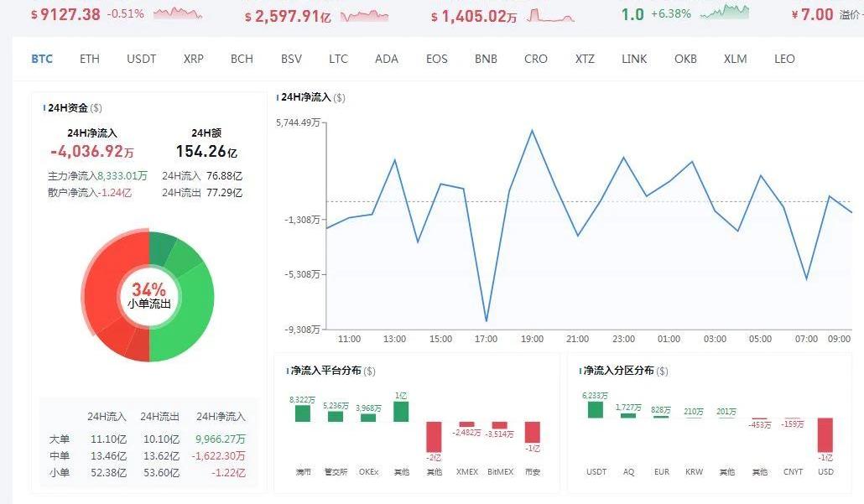Viewport: 864px width, 504px height.
Task: Click the green sparkline next to +6.38%
Action: pyautogui.click(x=725, y=12)
